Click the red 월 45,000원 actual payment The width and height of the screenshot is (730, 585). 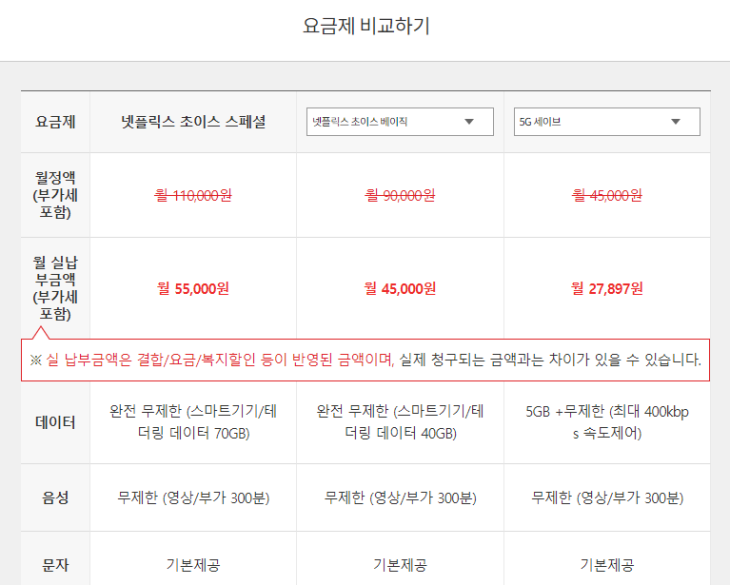(400, 289)
